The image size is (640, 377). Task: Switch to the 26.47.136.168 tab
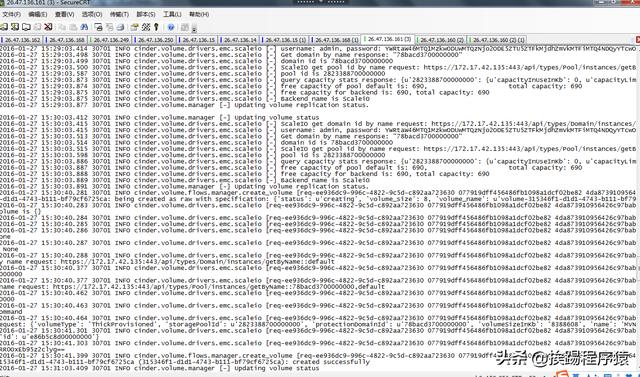point(66,40)
